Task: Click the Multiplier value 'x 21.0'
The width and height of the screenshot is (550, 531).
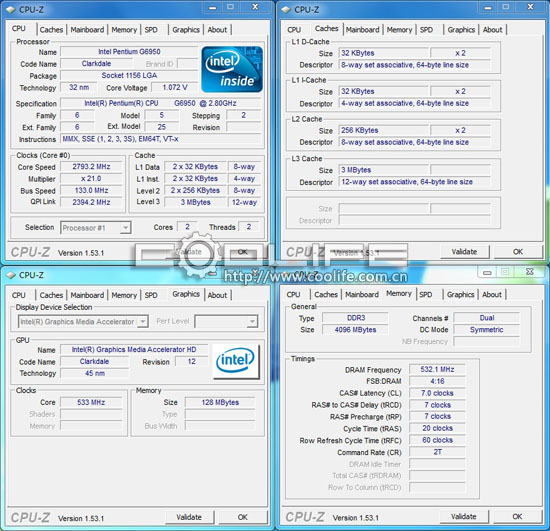Action: 91,179
